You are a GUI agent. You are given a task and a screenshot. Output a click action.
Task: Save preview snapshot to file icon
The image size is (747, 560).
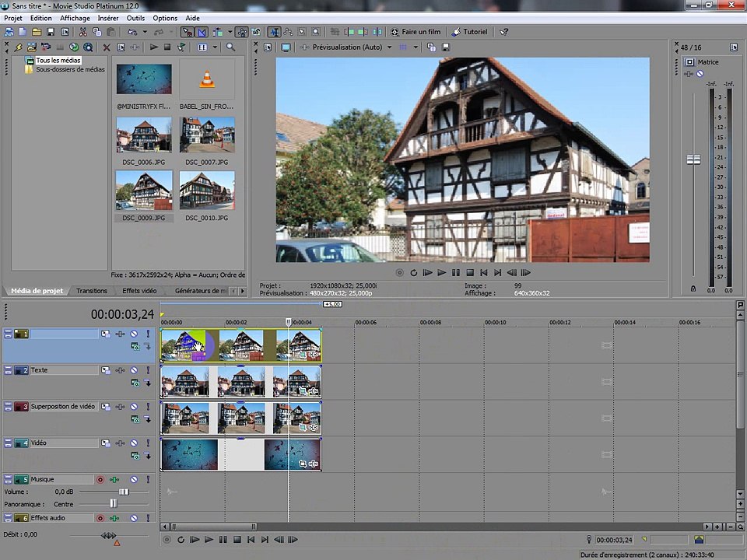tap(446, 47)
